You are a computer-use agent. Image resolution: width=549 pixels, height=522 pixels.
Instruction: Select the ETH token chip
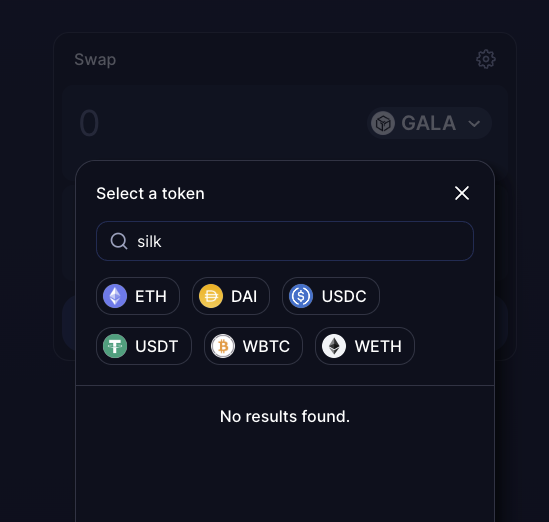pyautogui.click(x=138, y=296)
